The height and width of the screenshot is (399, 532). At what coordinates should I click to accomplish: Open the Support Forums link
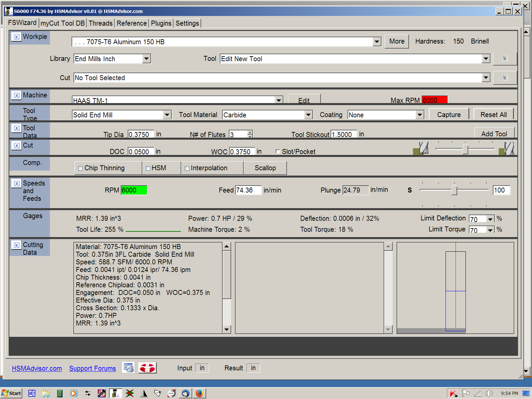92,368
